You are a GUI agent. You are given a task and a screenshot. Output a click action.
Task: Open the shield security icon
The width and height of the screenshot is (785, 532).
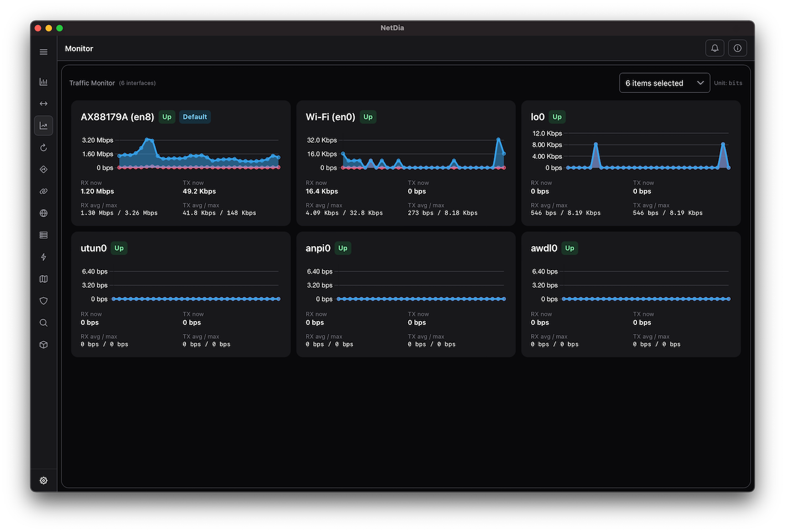pyautogui.click(x=43, y=301)
